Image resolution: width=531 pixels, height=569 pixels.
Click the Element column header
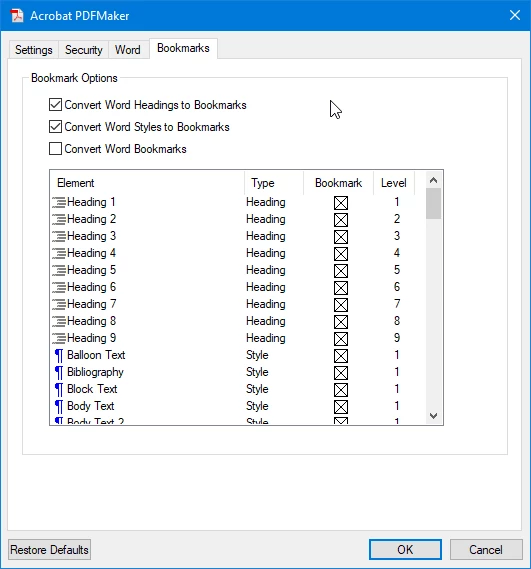click(147, 183)
